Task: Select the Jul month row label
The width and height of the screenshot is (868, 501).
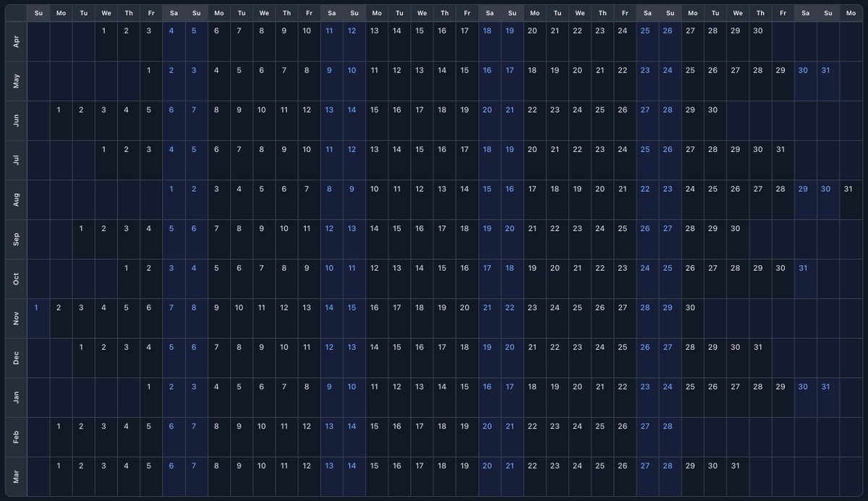Action: click(x=16, y=160)
